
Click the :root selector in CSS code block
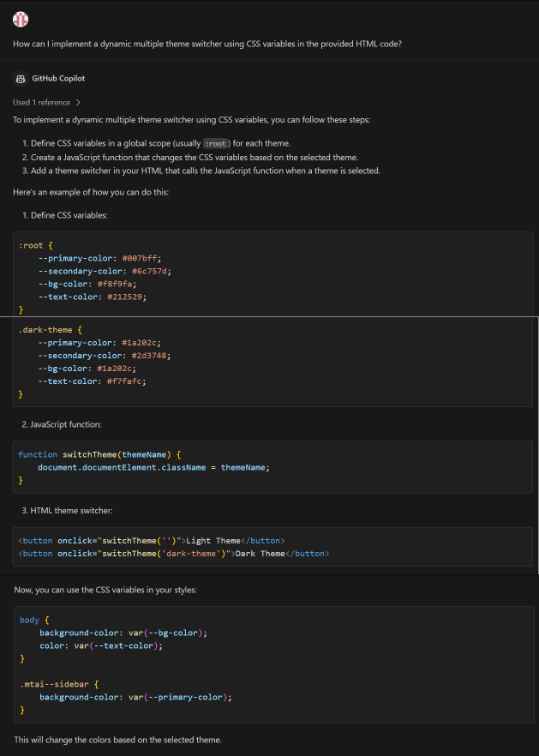coord(31,245)
